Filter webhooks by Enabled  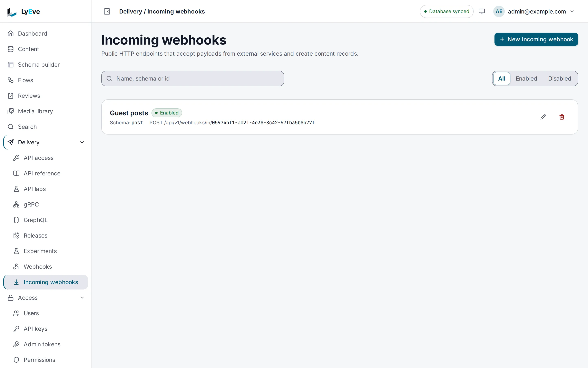526,79
